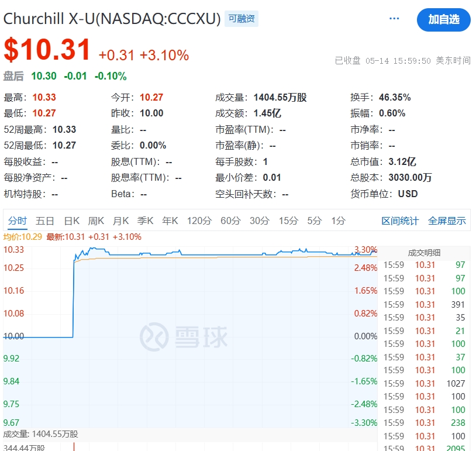Viewport: 476px width, 451px height.
Task: Select the 分时 intraday chart tab
Action: pos(18,221)
